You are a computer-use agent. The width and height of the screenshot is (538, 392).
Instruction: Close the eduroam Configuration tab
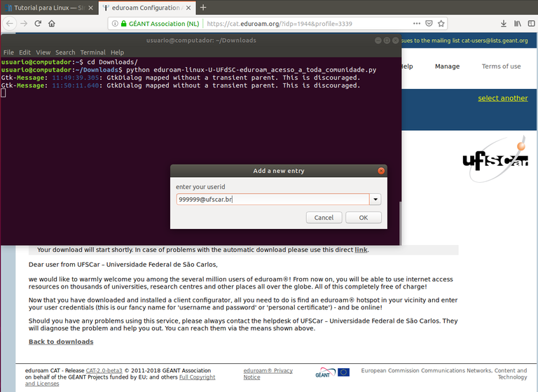[188, 8]
